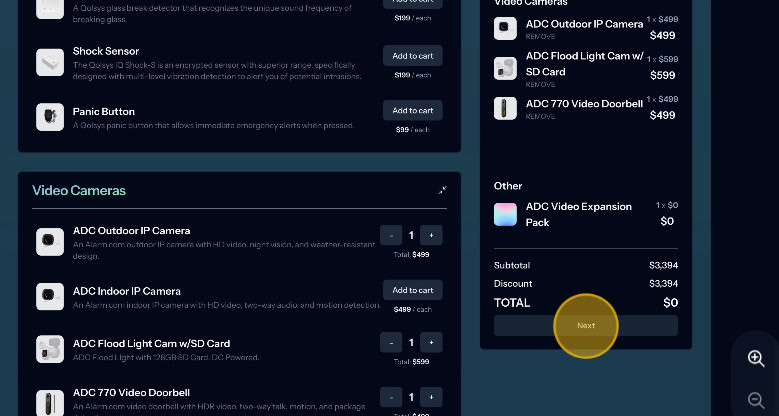Decrease ADC 770 Video Doorbell quantity
Screen dimensions: 779x416
point(391,397)
